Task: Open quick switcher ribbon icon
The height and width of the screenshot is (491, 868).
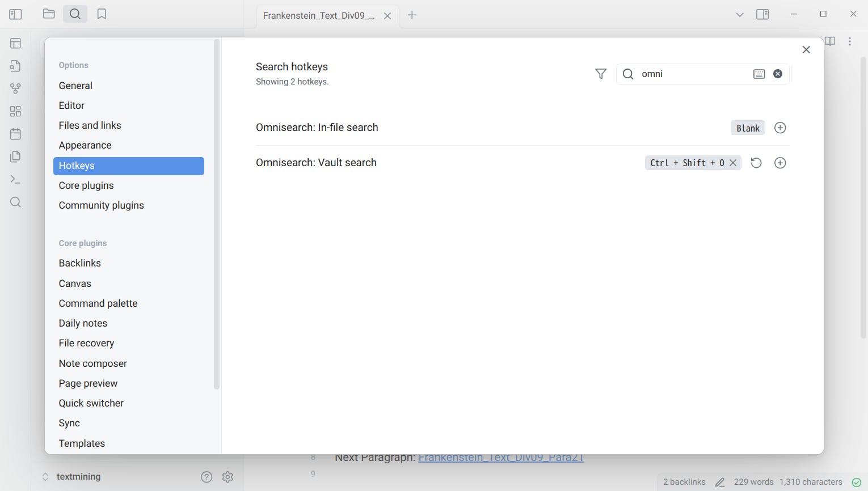Action: click(x=15, y=66)
